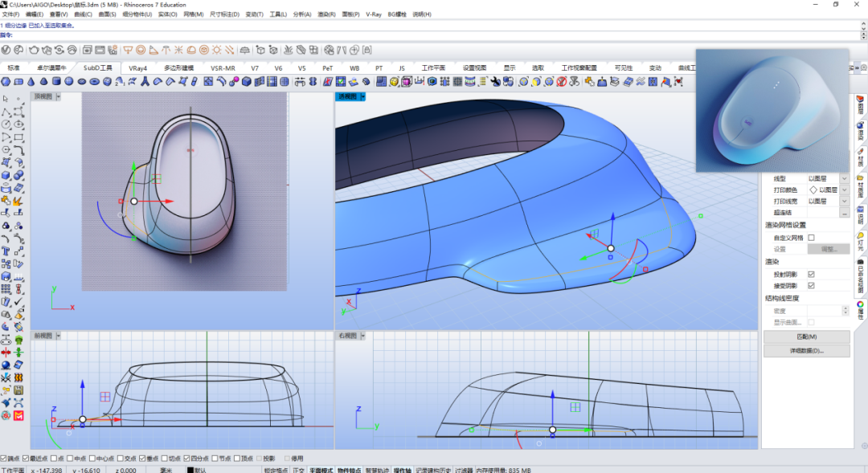The image size is (868, 473).
Task: Click the V-Ray asset editor round icon
Action: (x=6, y=50)
